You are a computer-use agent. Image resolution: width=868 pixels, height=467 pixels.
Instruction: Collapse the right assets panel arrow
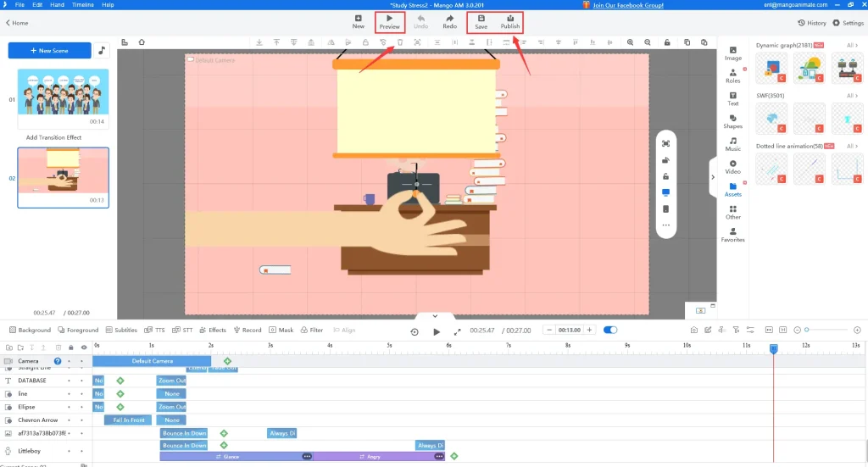coord(713,177)
